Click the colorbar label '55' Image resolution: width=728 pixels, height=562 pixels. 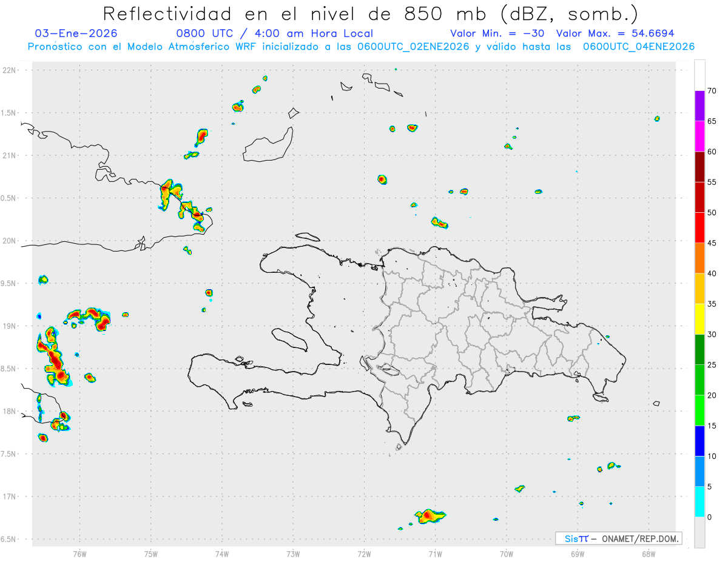tap(712, 182)
